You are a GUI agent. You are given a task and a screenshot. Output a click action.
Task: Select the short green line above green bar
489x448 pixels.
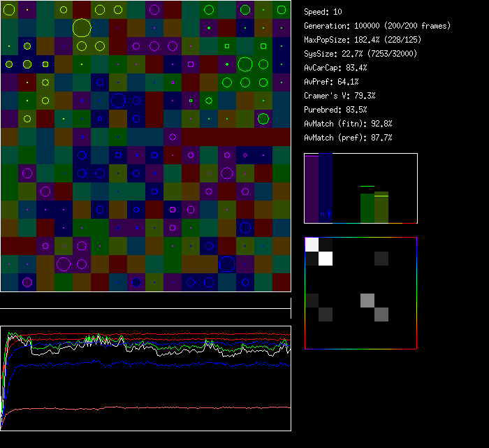[367, 187]
